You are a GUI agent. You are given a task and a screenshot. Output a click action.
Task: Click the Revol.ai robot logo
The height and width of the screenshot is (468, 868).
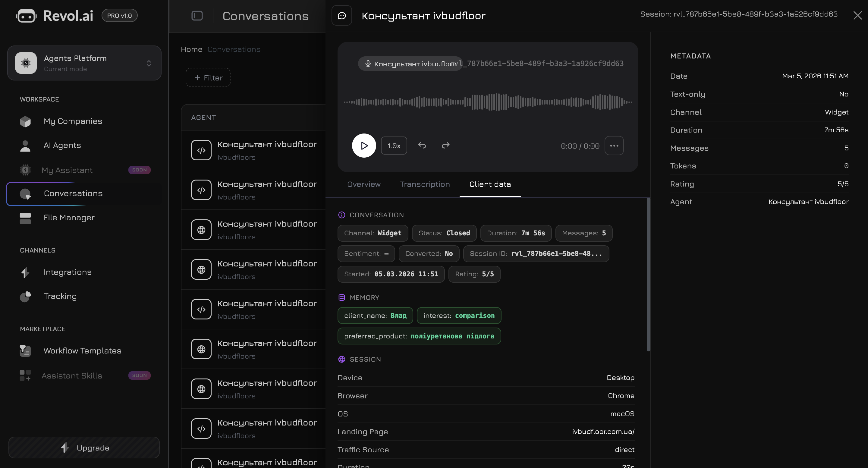coord(27,15)
